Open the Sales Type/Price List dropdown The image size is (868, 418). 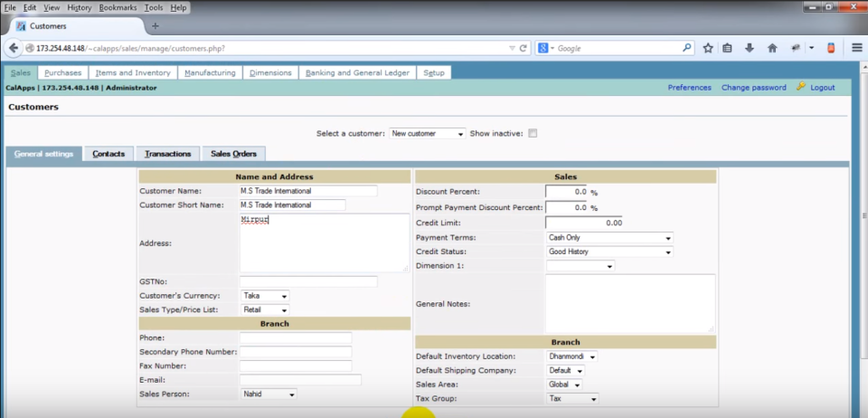(265, 310)
